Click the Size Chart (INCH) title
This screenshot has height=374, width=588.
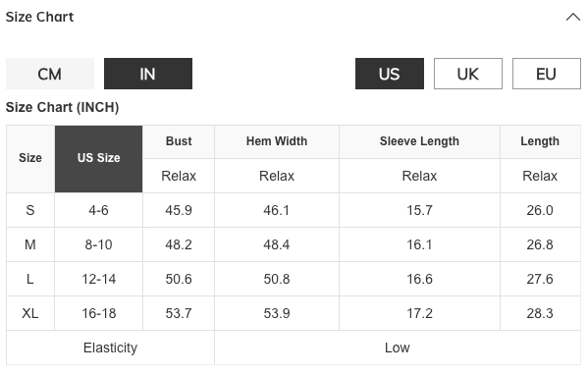coord(62,107)
